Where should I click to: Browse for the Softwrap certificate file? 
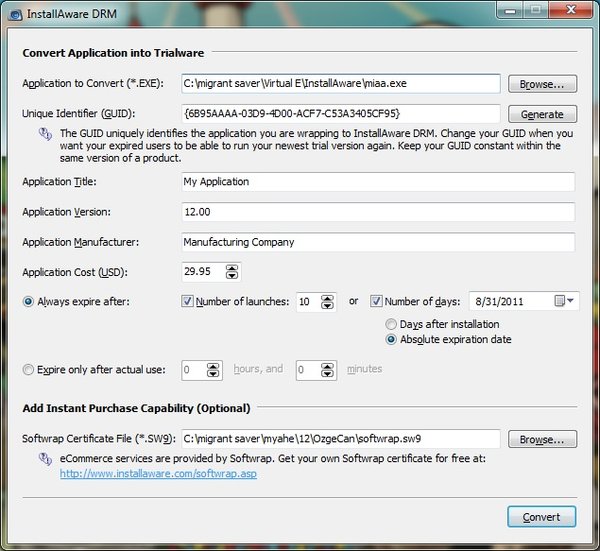point(542,439)
